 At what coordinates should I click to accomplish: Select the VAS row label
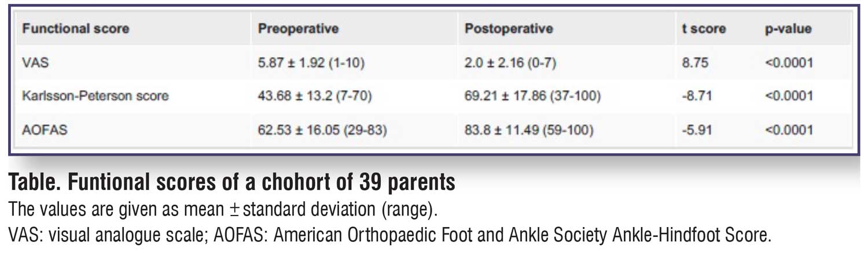click(x=36, y=62)
